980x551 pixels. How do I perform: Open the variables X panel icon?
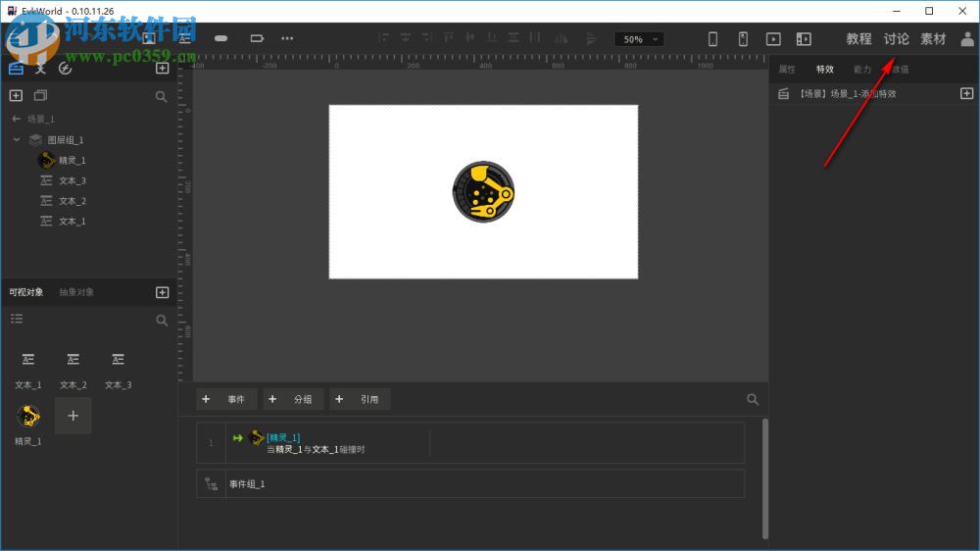pos(40,69)
